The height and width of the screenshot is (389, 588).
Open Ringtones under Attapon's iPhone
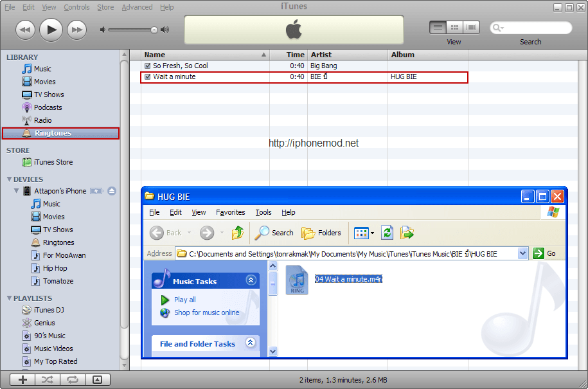coord(53,242)
